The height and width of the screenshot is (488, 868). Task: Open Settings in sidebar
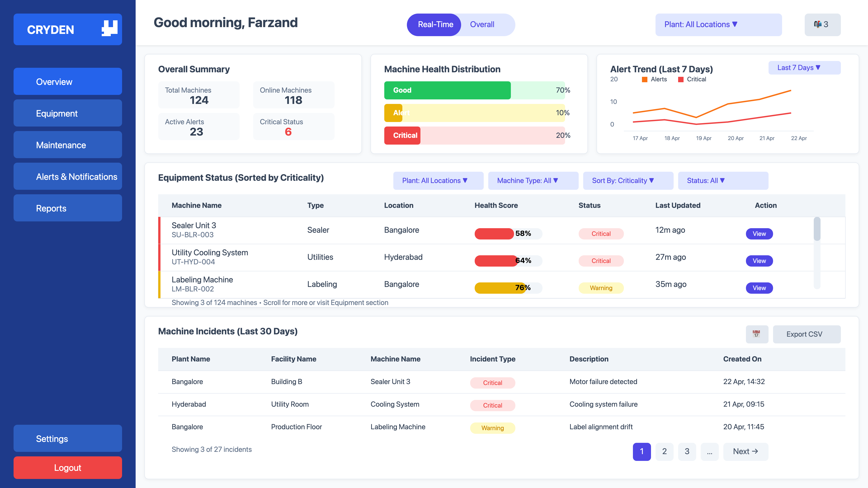coord(68,439)
